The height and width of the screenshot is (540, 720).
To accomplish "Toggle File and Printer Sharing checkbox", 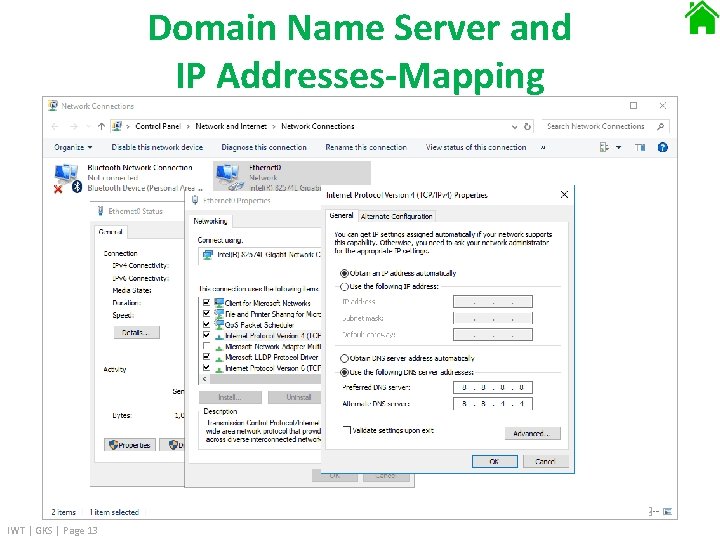I will coord(206,314).
